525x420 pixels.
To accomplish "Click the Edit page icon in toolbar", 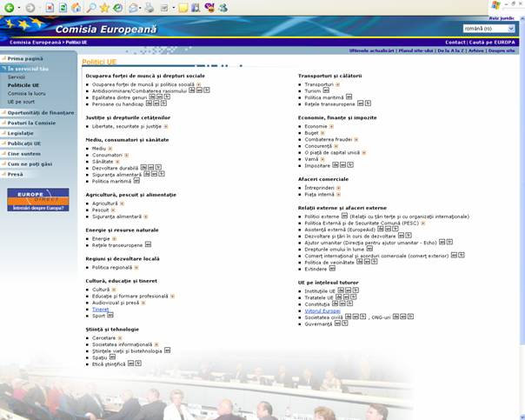I will [x=164, y=8].
